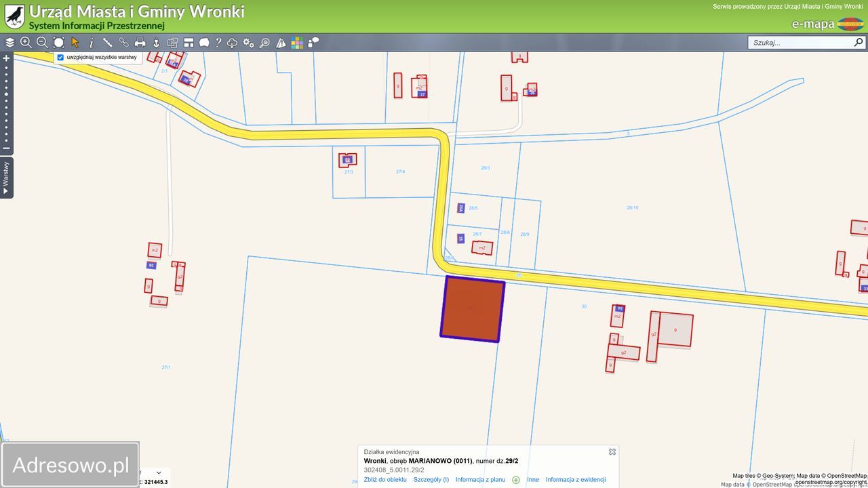This screenshot has height=488, width=868.
Task: Click the 'Inne' link
Action: tap(533, 479)
